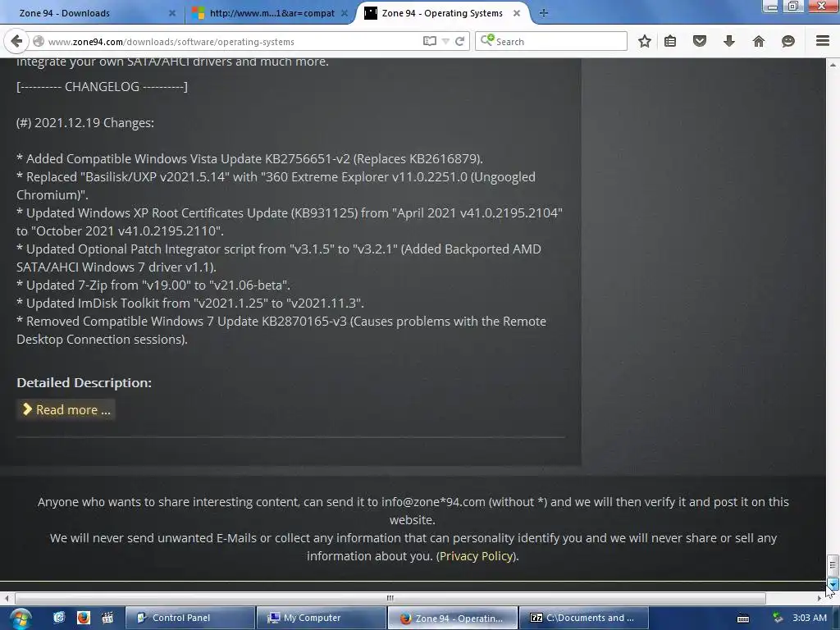Restore down the Firefox window
Image resolution: width=840 pixels, height=630 pixels.
pos(793,7)
